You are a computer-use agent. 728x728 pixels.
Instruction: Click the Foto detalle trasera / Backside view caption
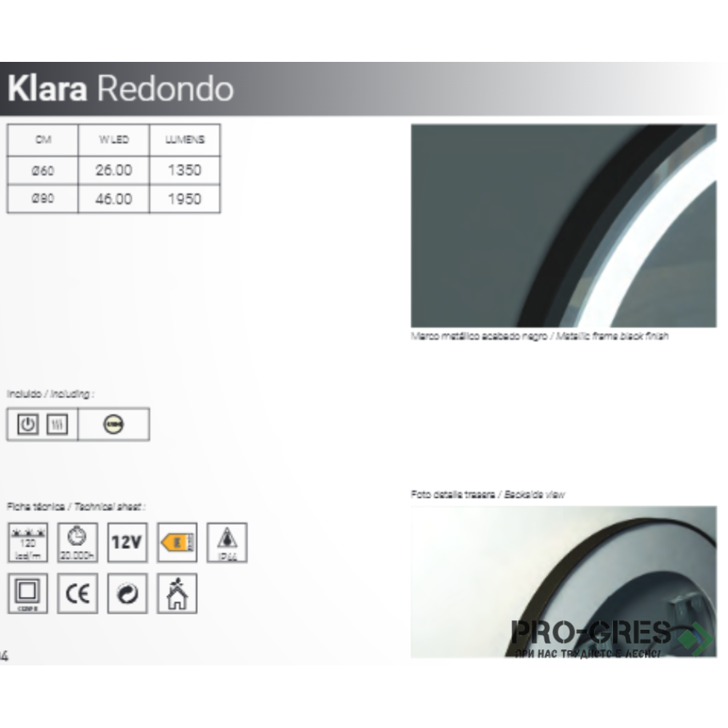(488, 494)
